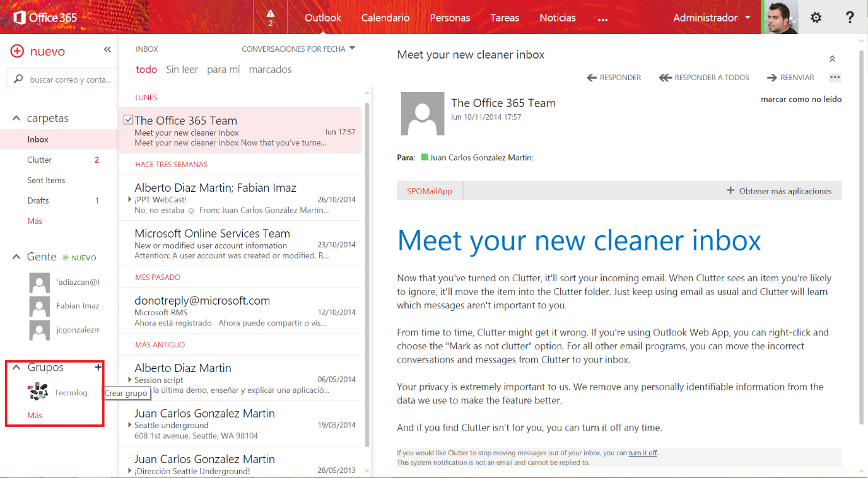Click the buscar correo search field

[x=63, y=78]
